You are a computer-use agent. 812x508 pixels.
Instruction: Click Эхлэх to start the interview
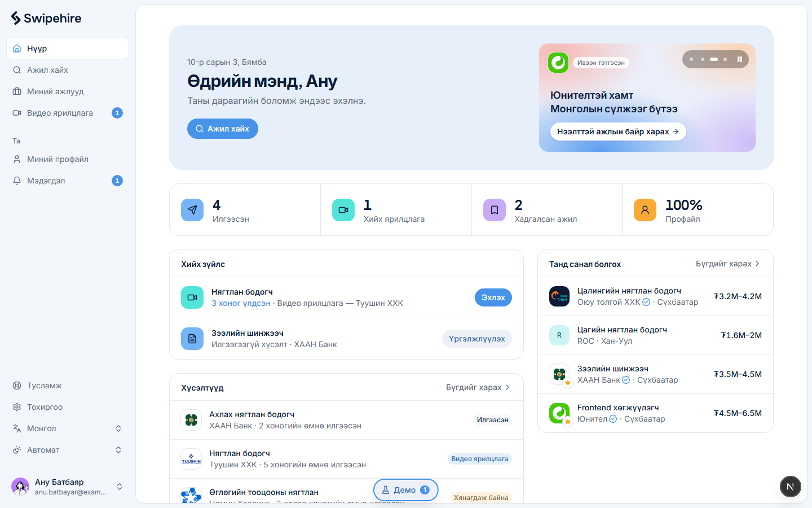click(493, 297)
